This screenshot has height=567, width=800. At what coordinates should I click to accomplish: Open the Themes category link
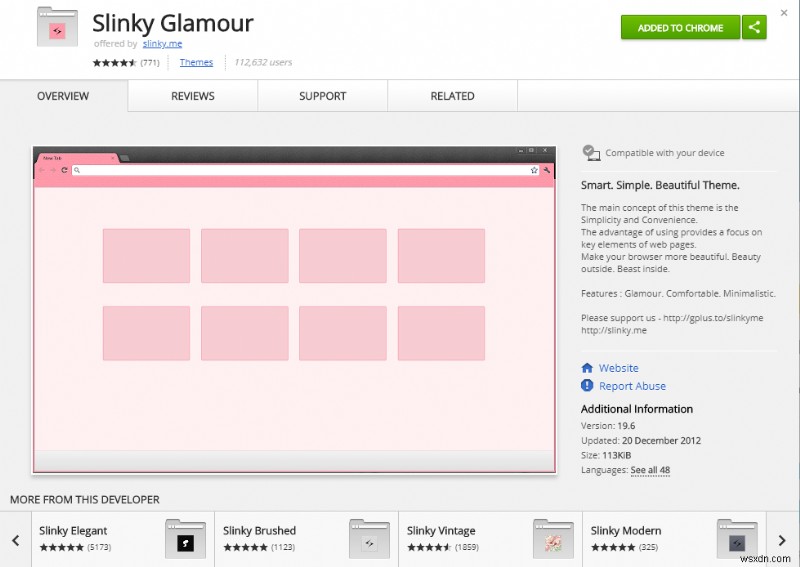[x=196, y=62]
